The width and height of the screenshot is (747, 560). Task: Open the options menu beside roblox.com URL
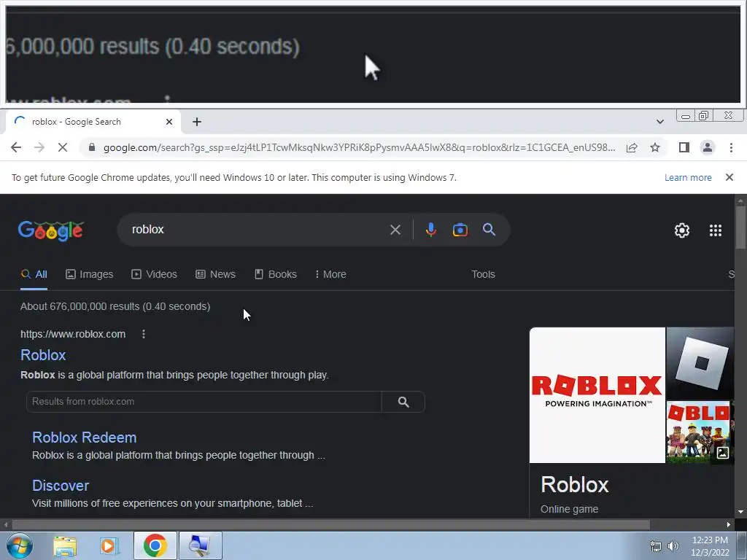(144, 334)
